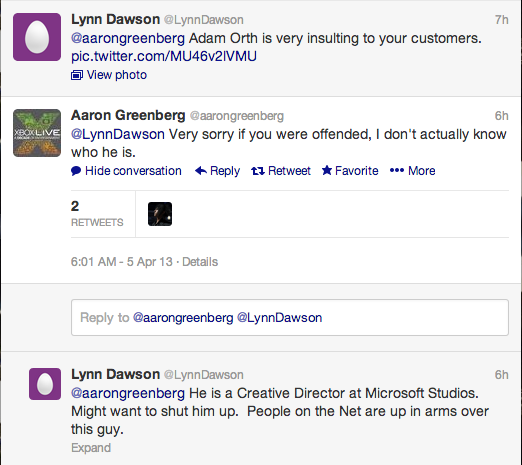Open the @LynnDawson mention in Aaron's tweet
The image size is (522, 465).
[118, 134]
